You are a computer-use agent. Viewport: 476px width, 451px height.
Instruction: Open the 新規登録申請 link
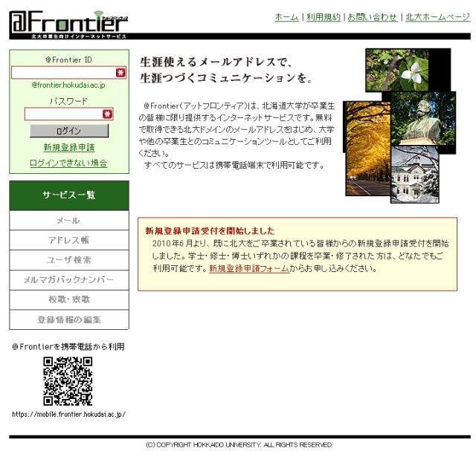(x=69, y=147)
